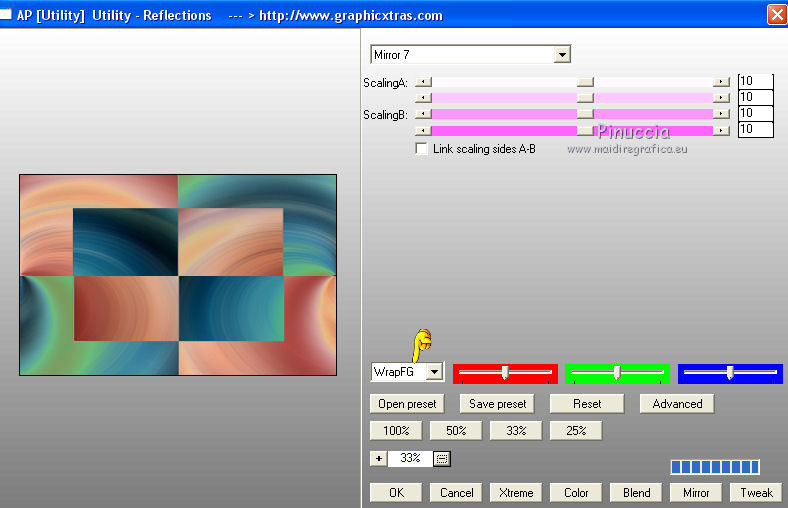
Task: Enable Link scaling sides A-B checkbox
Action: (x=422, y=149)
